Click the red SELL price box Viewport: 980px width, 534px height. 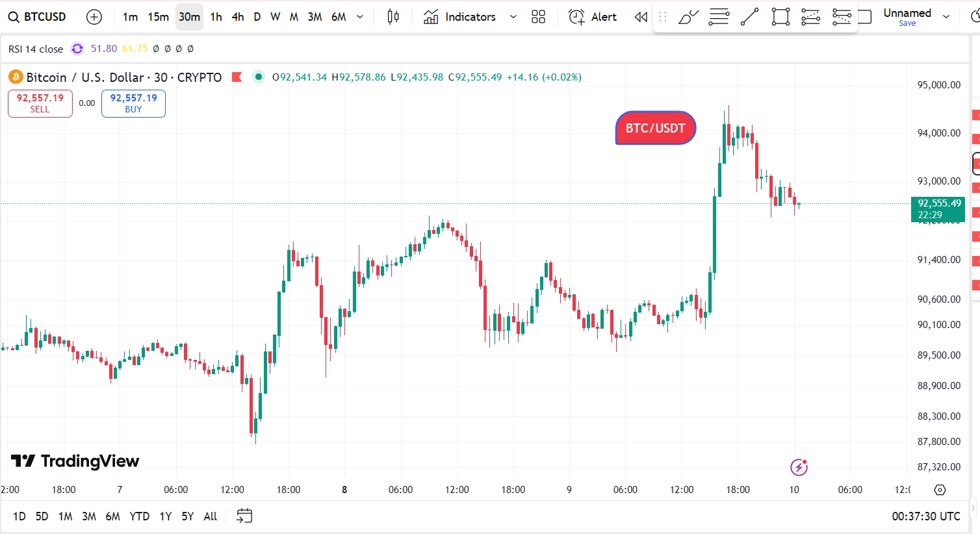[x=40, y=103]
